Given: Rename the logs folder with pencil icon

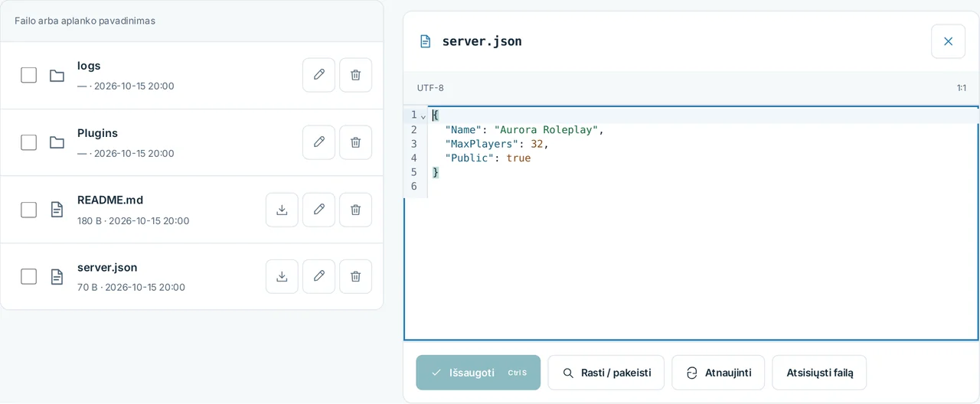Looking at the screenshot, I should pyautogui.click(x=318, y=75).
